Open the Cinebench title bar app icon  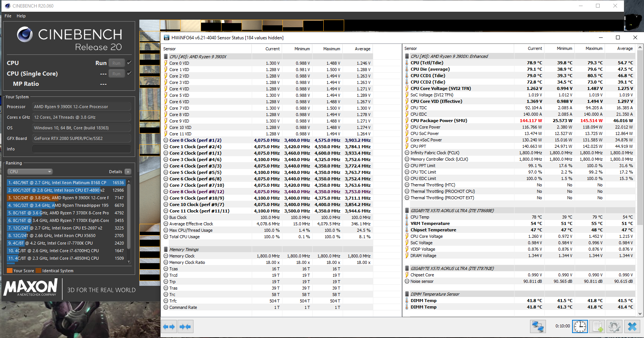point(8,6)
